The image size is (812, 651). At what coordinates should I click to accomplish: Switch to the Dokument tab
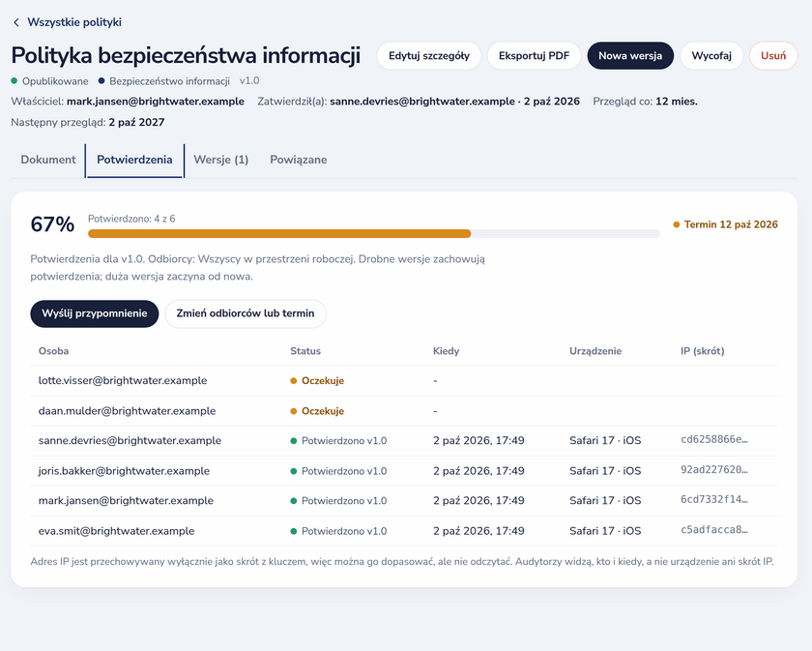[x=48, y=160]
